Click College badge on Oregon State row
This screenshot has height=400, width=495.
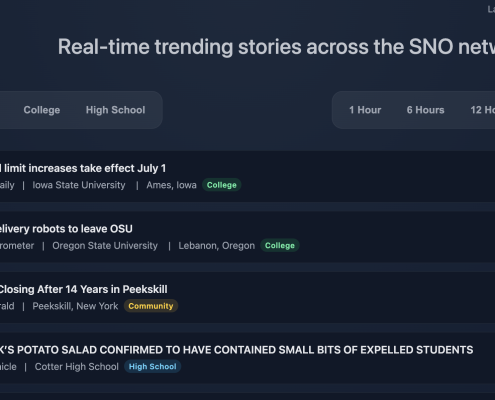(x=280, y=246)
